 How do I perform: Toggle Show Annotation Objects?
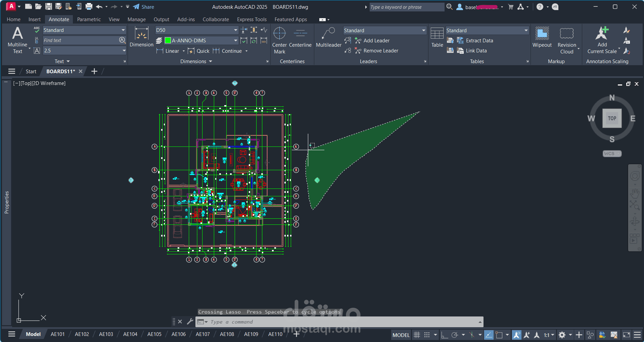pyautogui.click(x=517, y=335)
